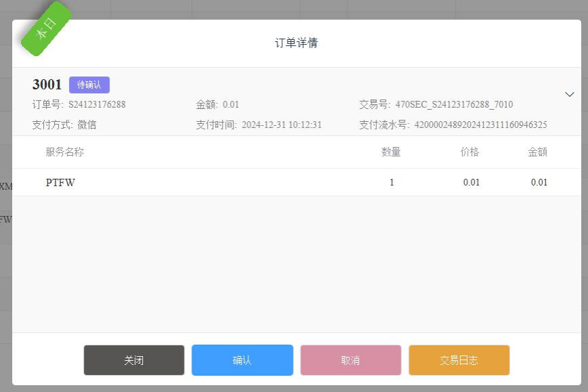Click the quantity value 1 in PTFW row

[x=392, y=182]
